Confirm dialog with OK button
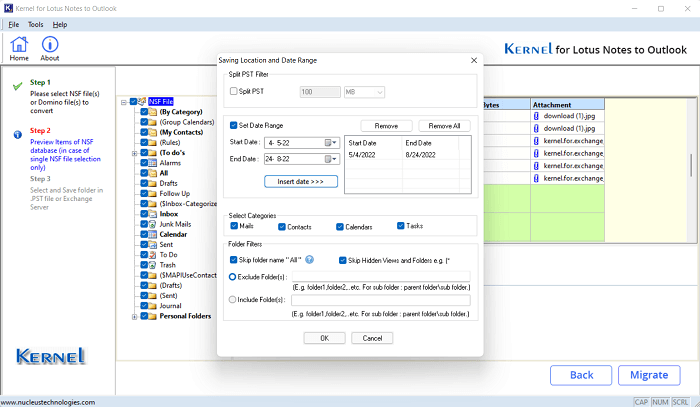Screen dimensions: 700x407 tap(325, 338)
